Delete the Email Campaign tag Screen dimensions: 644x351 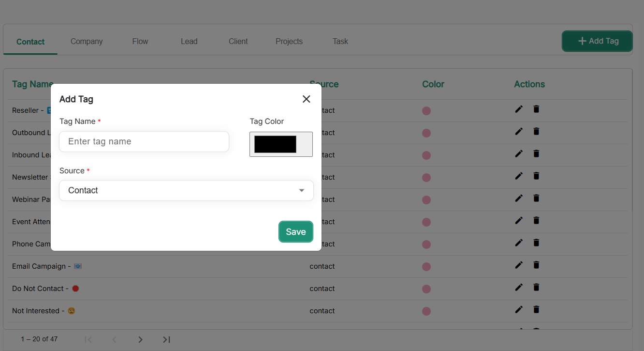[536, 265]
